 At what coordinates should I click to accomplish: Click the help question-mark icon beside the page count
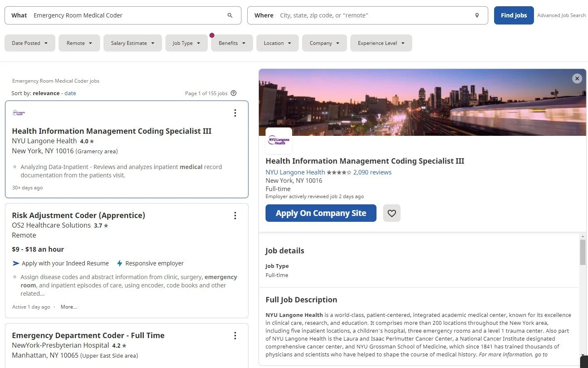coord(234,93)
